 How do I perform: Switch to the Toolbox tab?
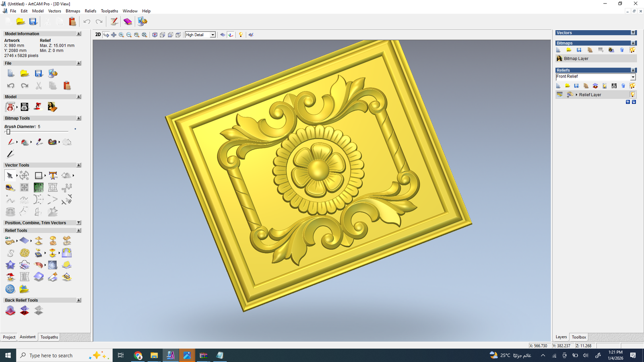(579, 337)
